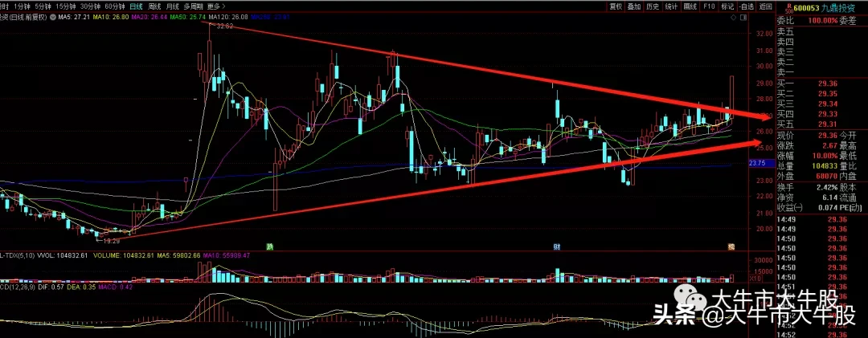
Task: Click the 换手 value 2.42%
Action: click(x=828, y=187)
